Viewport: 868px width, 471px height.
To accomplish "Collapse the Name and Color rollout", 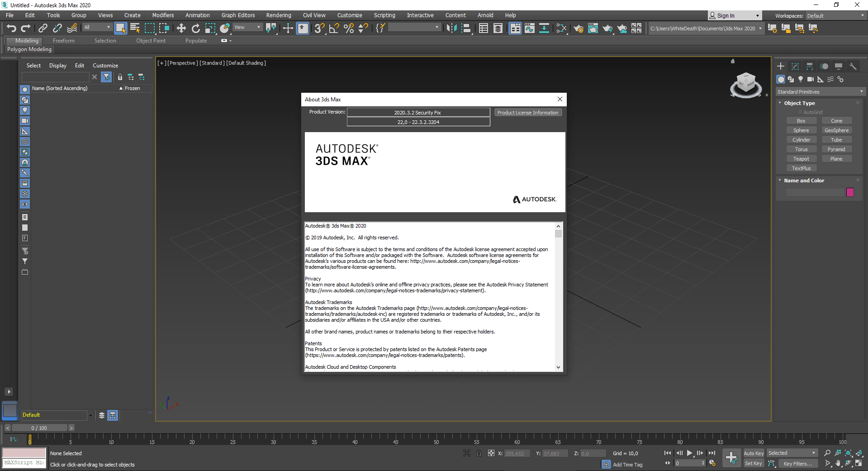I will click(780, 181).
